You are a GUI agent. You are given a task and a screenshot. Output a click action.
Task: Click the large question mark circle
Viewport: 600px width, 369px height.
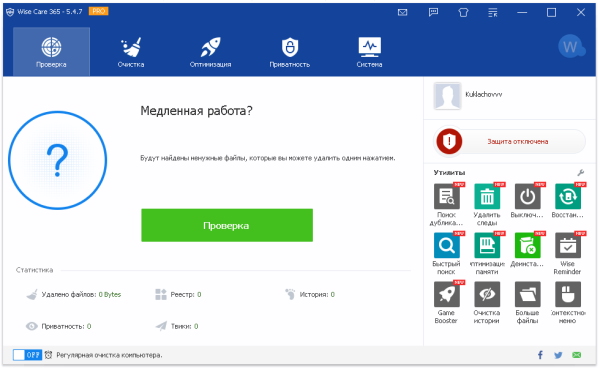pos(58,160)
